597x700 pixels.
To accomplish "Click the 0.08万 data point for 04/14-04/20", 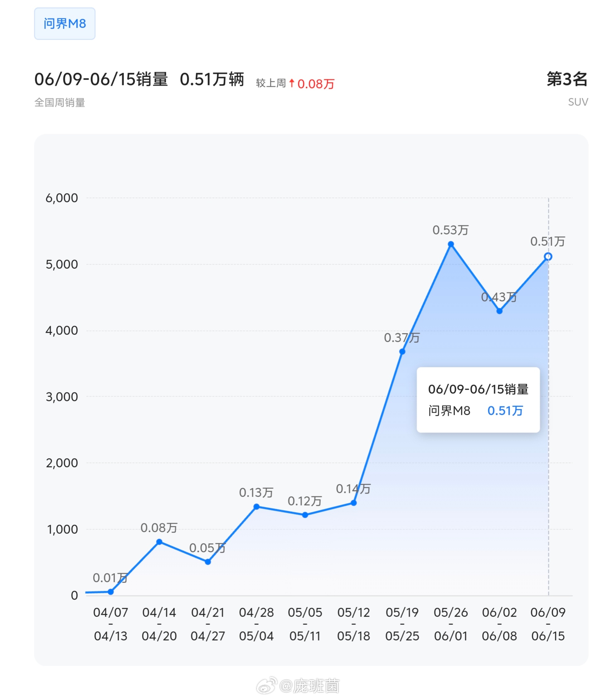I will 159,542.
